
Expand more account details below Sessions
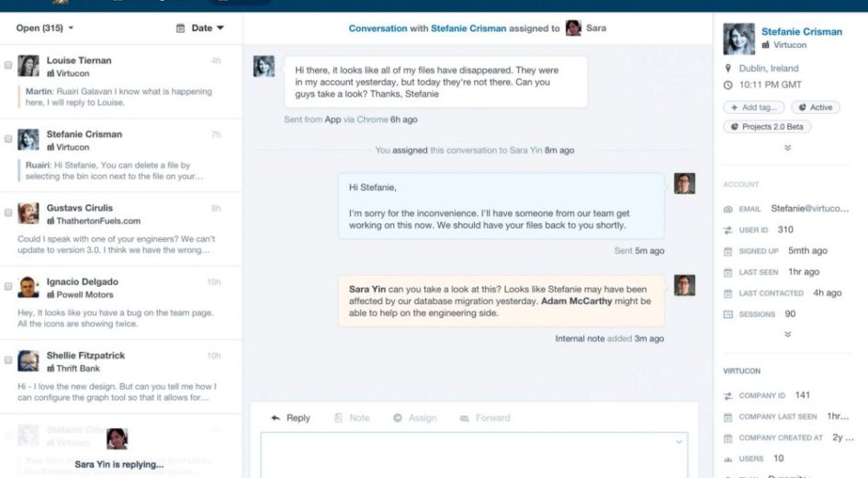(787, 335)
